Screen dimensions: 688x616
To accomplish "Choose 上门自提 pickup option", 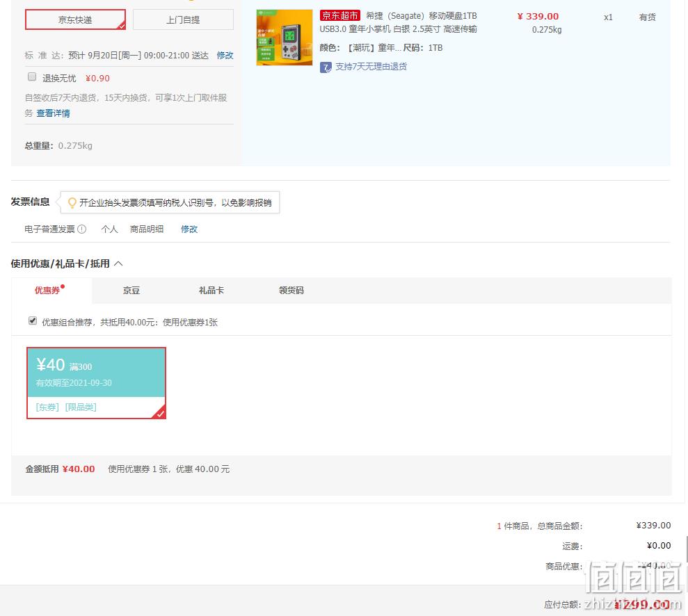I will pos(183,19).
